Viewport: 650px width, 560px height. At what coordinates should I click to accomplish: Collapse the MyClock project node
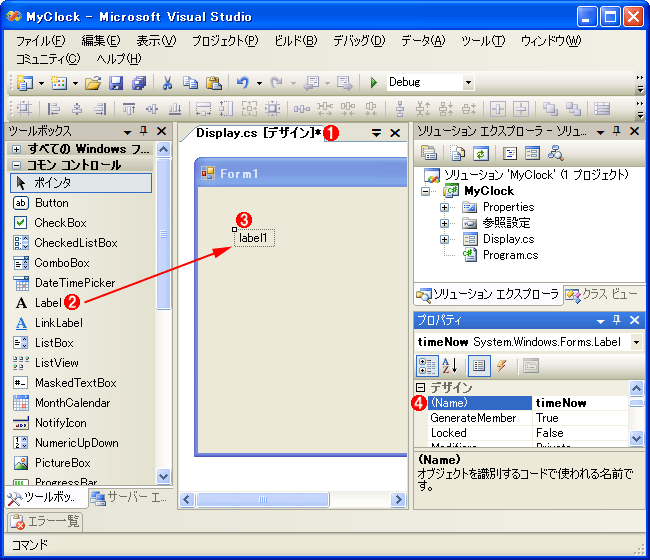point(425,191)
